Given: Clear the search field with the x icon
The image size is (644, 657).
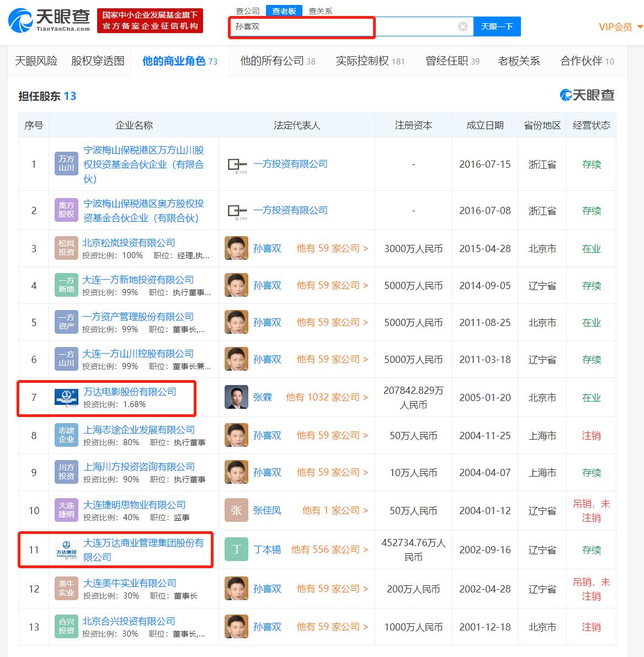Looking at the screenshot, I should coord(462,26).
